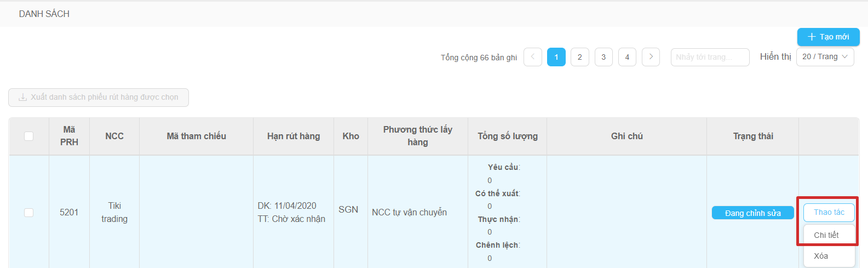Click Xuất danh sách phiếu rút hàng button

tap(99, 98)
